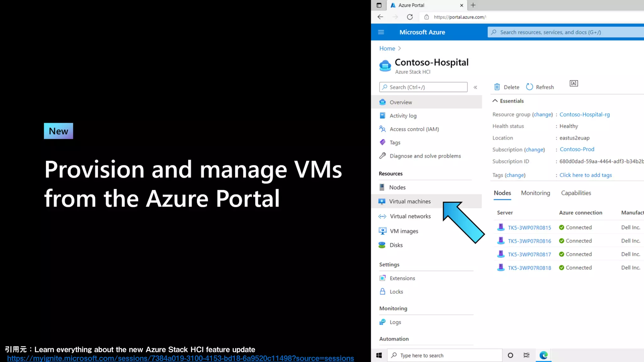
Task: Open server TK5-3WP07R0818
Action: [x=530, y=268]
